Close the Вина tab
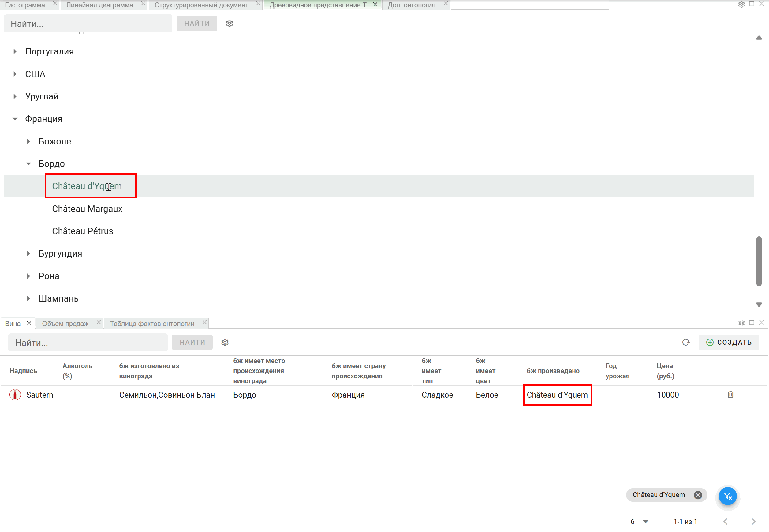Viewport: 769px width, 532px height. (29, 323)
